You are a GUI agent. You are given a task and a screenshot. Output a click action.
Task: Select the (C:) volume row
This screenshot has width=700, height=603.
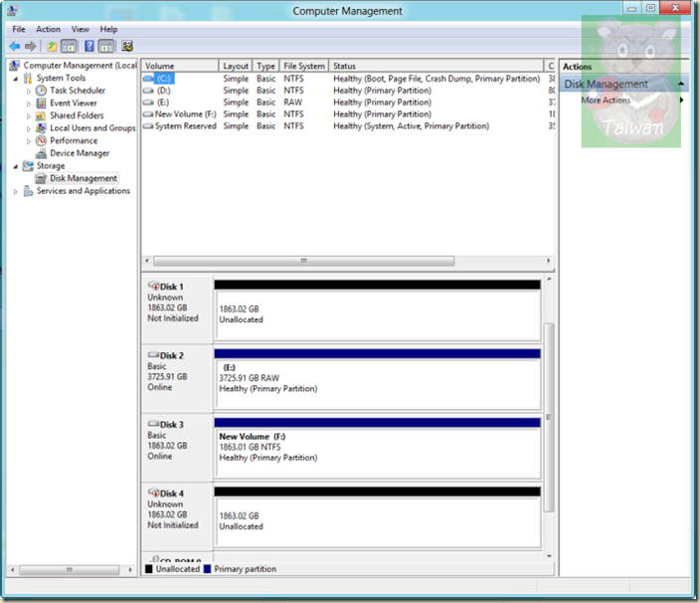coord(348,79)
